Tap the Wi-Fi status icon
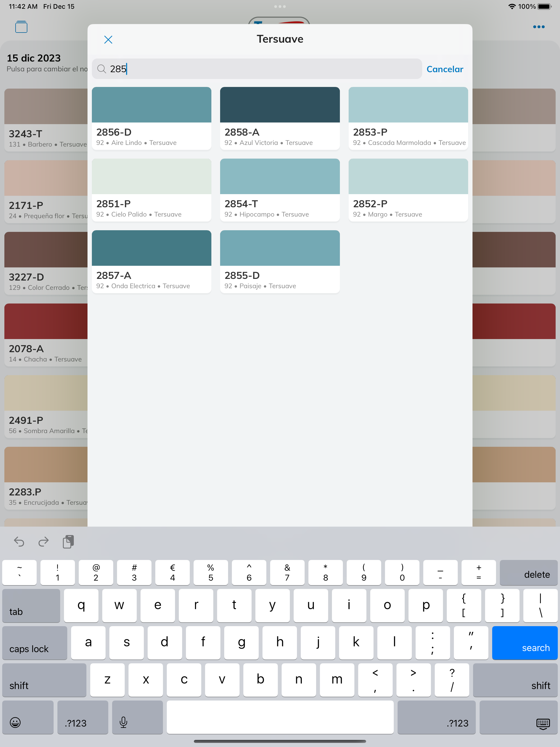The height and width of the screenshot is (747, 560). click(x=512, y=6)
